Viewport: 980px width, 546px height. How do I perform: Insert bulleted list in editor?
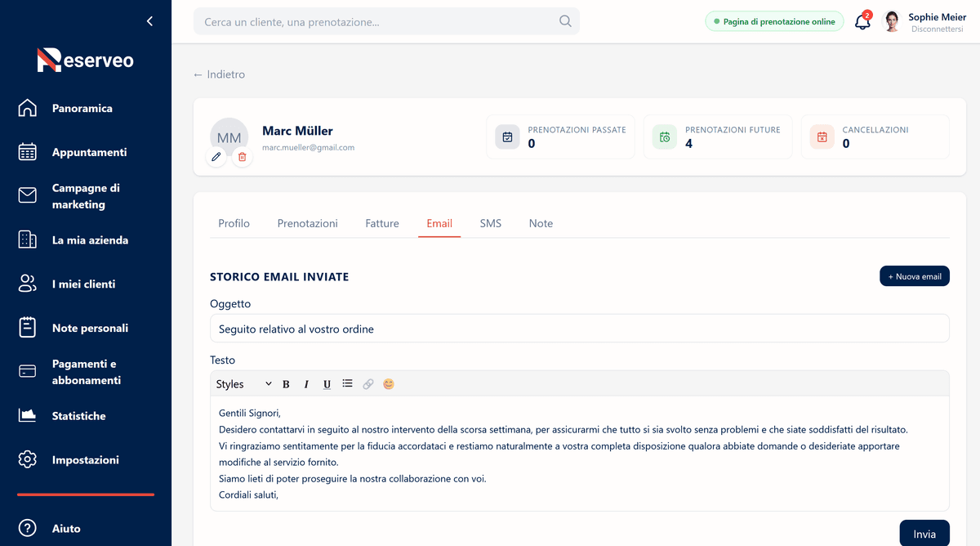coord(347,383)
